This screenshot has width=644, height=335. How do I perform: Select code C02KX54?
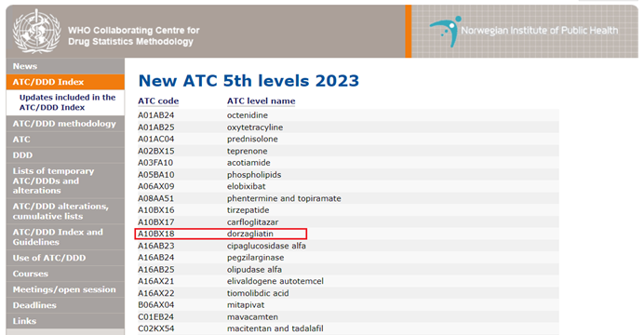tap(155, 328)
